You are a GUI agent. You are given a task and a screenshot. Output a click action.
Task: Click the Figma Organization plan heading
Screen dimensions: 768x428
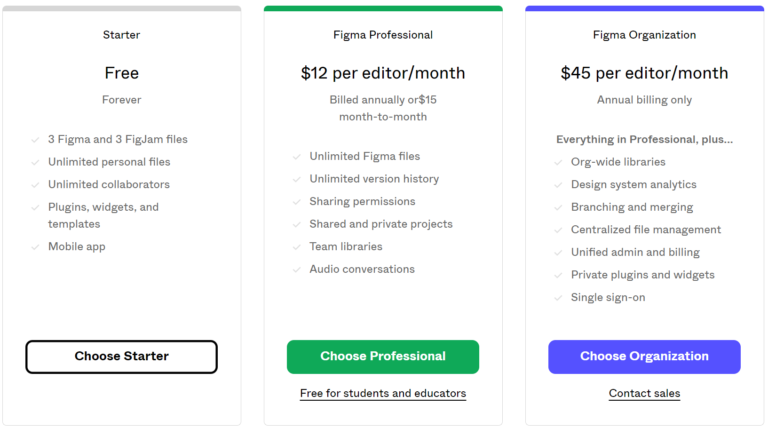644,35
